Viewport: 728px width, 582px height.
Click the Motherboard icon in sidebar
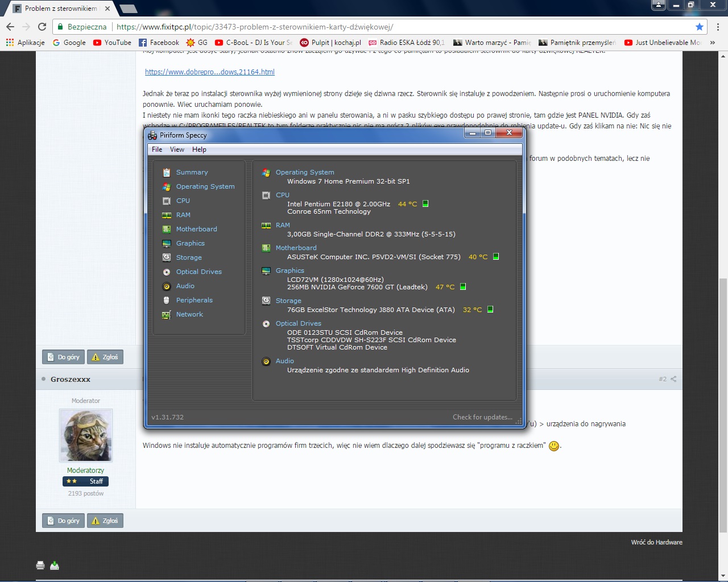click(167, 229)
